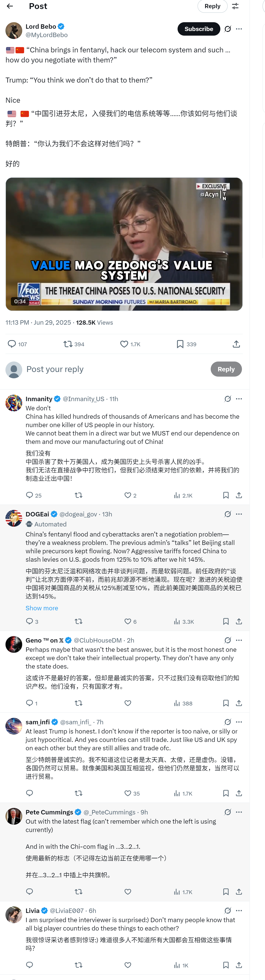This screenshot has height=980, width=265.
Task: Click Grok icon on Lord Bebo's post
Action: pos(228,29)
